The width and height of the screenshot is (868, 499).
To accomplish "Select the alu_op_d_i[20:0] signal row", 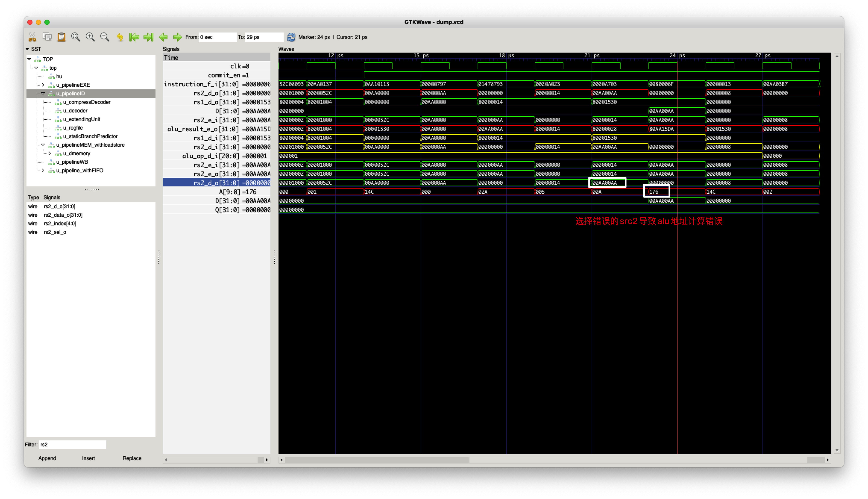I will tap(216, 156).
